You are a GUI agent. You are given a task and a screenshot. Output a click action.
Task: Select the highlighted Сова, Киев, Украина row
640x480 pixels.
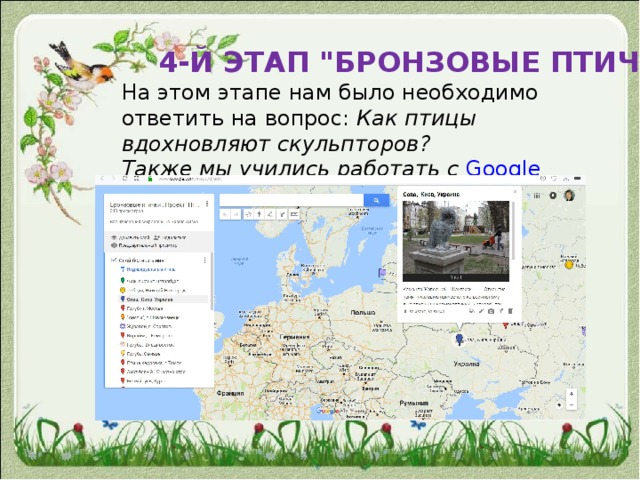pos(163,299)
